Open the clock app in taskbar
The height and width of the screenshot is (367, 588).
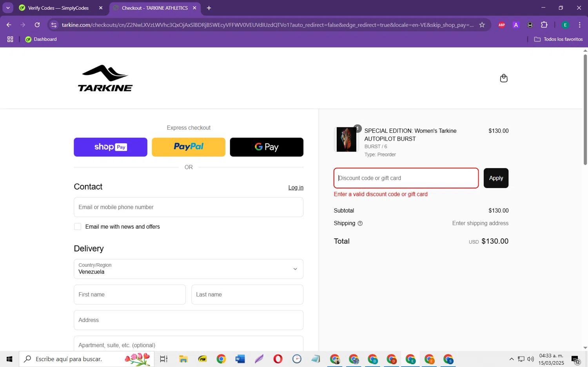(297, 359)
